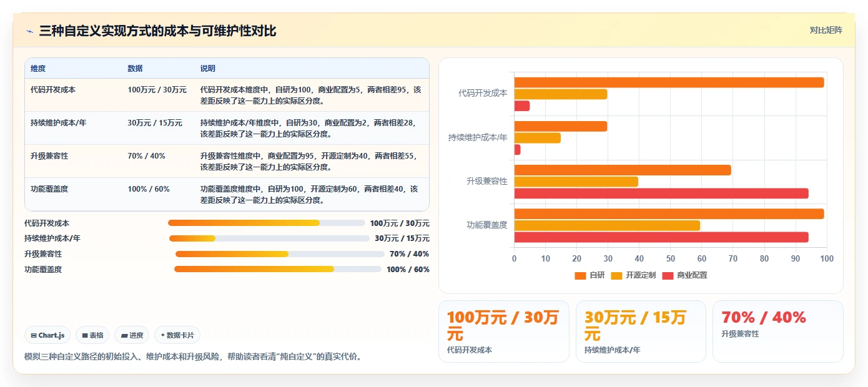The image size is (868, 387).
Task: Open the 持续维护成本/年 data card
Action: pyautogui.click(x=641, y=331)
